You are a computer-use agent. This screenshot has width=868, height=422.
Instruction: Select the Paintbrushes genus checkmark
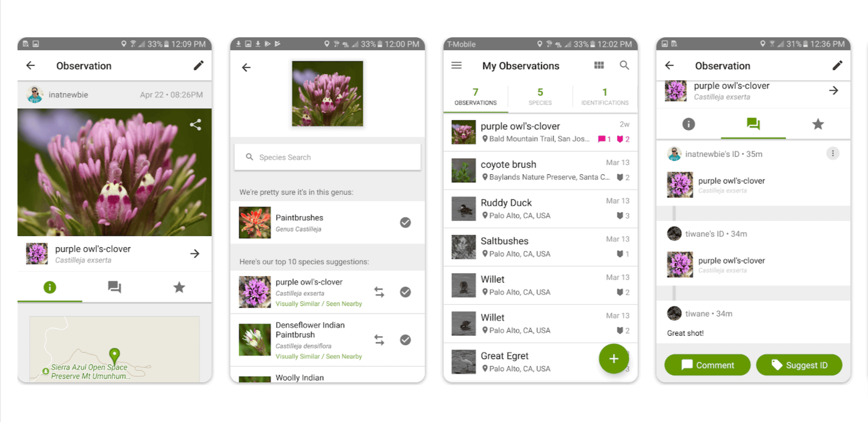point(406,222)
